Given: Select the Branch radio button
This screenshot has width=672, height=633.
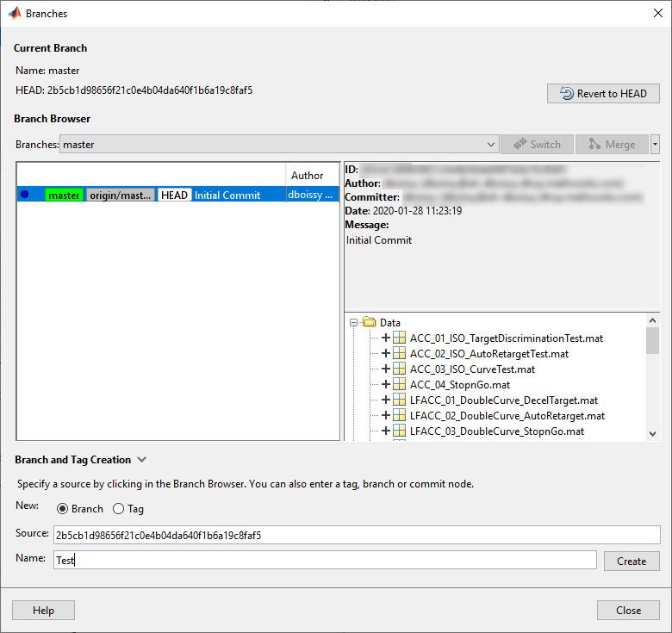Looking at the screenshot, I should tap(62, 508).
